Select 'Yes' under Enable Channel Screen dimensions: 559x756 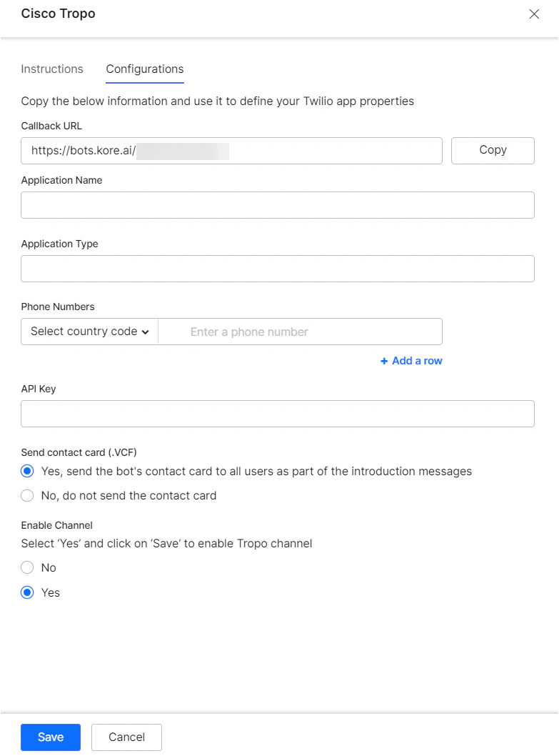26,592
